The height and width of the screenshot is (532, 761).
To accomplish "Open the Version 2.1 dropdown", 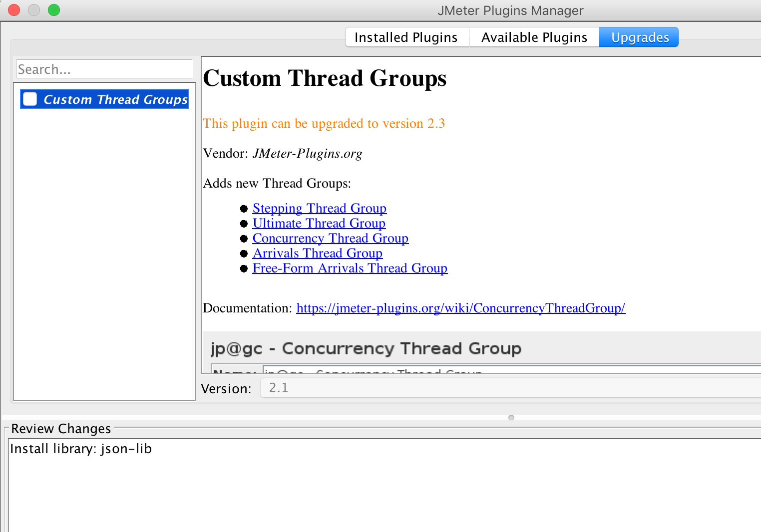I will point(511,388).
